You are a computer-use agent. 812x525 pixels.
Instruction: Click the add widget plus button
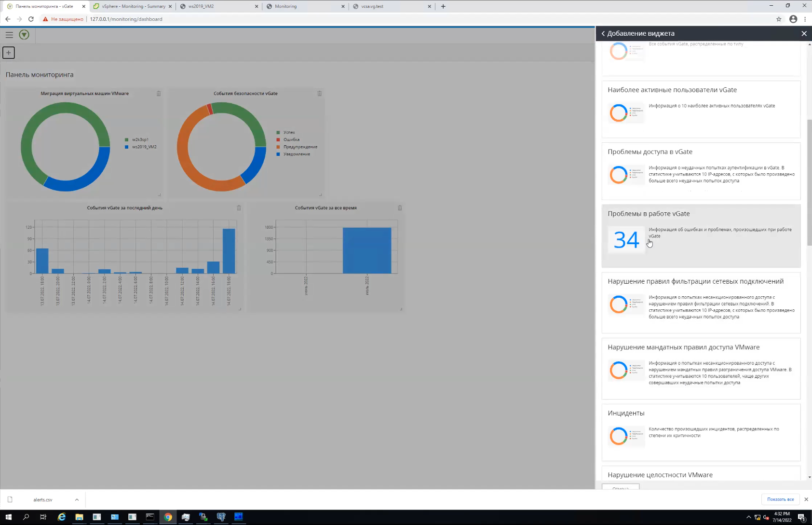pyautogui.click(x=9, y=53)
